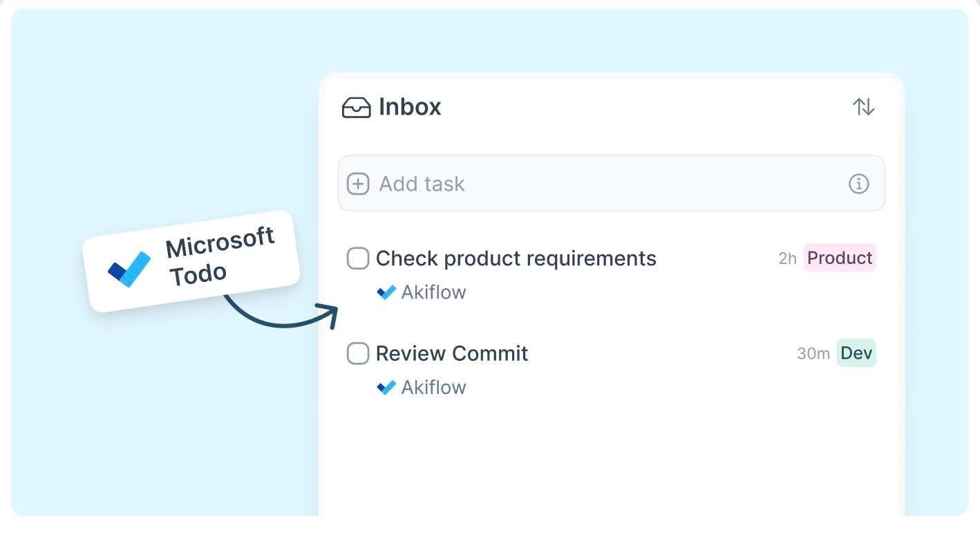
Task: Click Akiflow label under Check product requirements
Action: pos(433,292)
